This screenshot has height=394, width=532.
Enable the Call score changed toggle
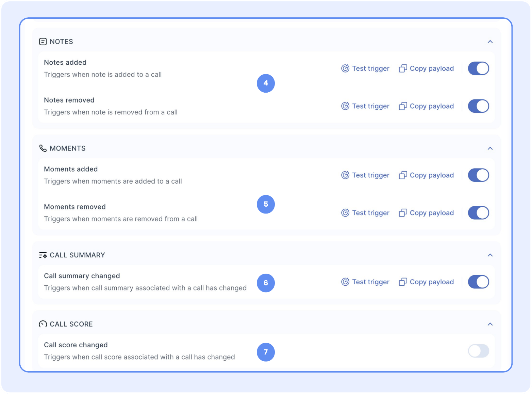pos(478,351)
